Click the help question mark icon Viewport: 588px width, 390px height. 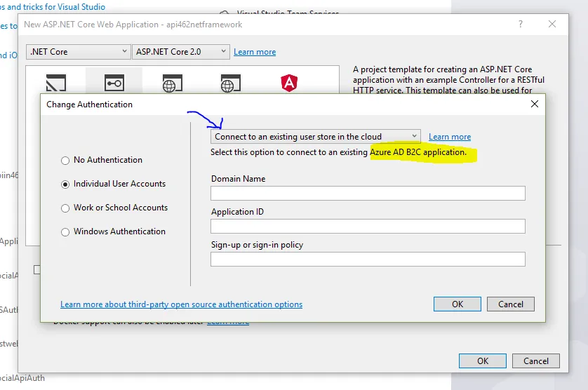coord(521,25)
